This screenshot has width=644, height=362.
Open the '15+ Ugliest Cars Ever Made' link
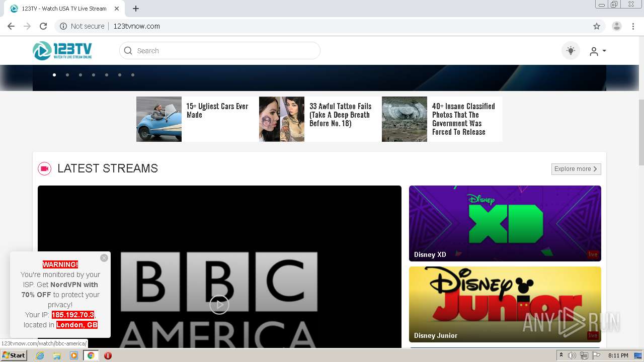click(x=217, y=111)
